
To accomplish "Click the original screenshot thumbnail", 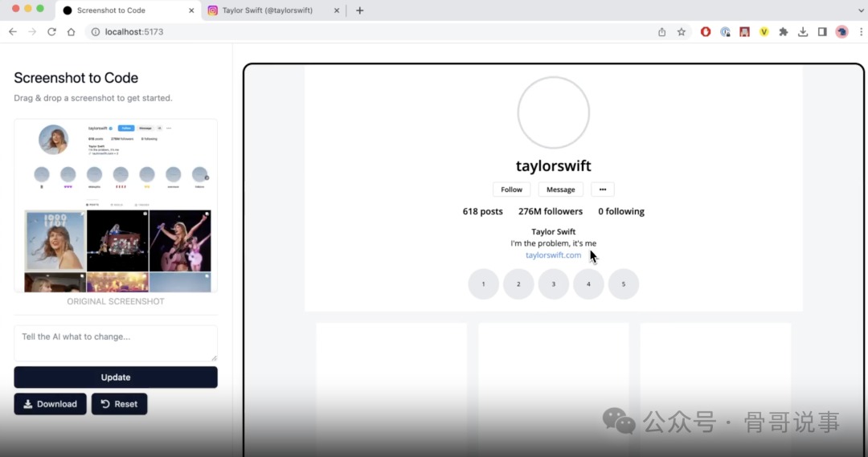I will pyautogui.click(x=116, y=206).
